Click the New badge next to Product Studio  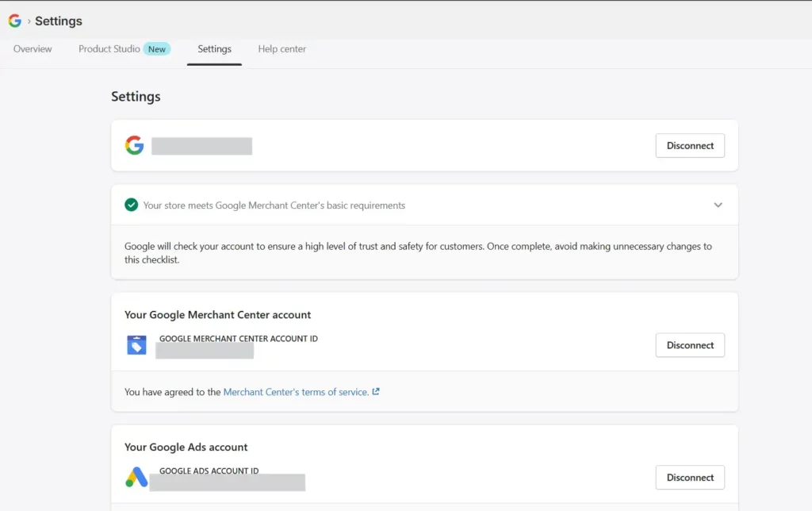tap(157, 48)
